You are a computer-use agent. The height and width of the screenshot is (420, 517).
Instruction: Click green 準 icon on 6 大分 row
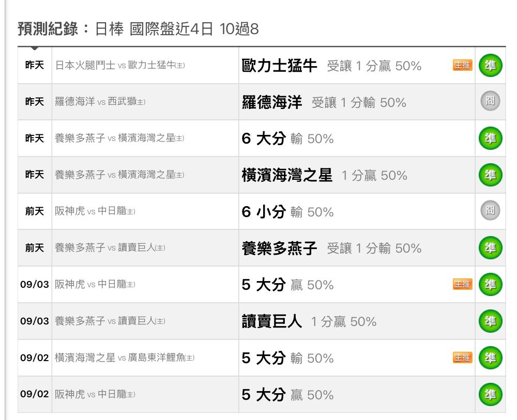[490, 138]
